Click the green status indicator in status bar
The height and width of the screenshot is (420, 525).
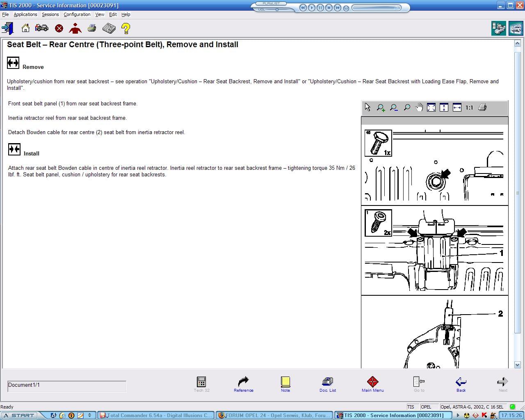[512, 407]
